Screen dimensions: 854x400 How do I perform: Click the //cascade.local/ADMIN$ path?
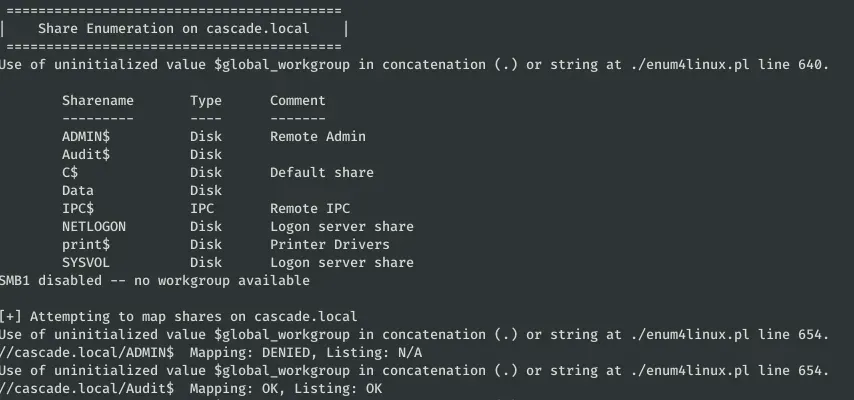pos(87,353)
